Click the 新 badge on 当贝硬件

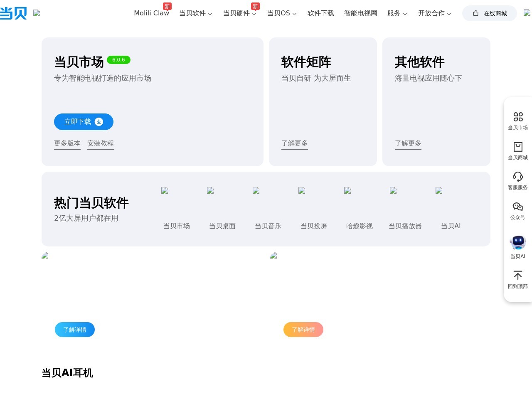(x=255, y=6)
